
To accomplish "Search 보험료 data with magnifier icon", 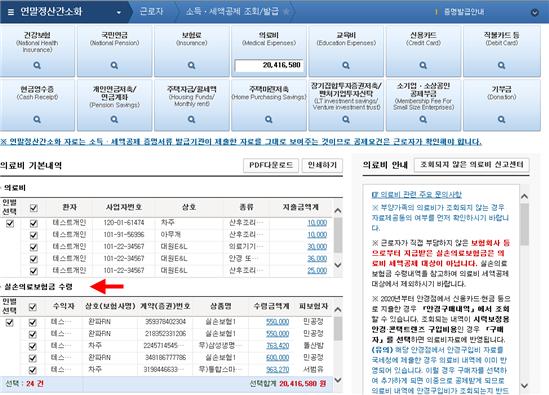I will click(191, 65).
